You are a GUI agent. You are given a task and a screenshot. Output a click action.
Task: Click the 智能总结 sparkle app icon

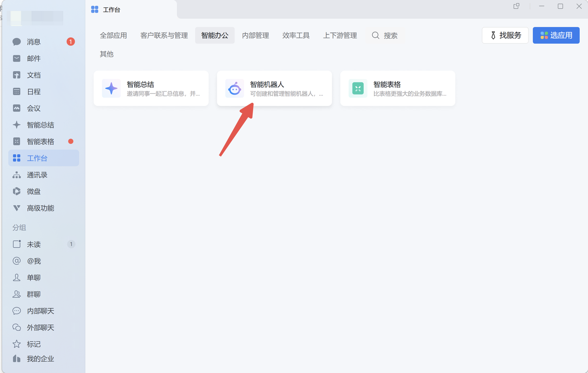[x=111, y=89]
